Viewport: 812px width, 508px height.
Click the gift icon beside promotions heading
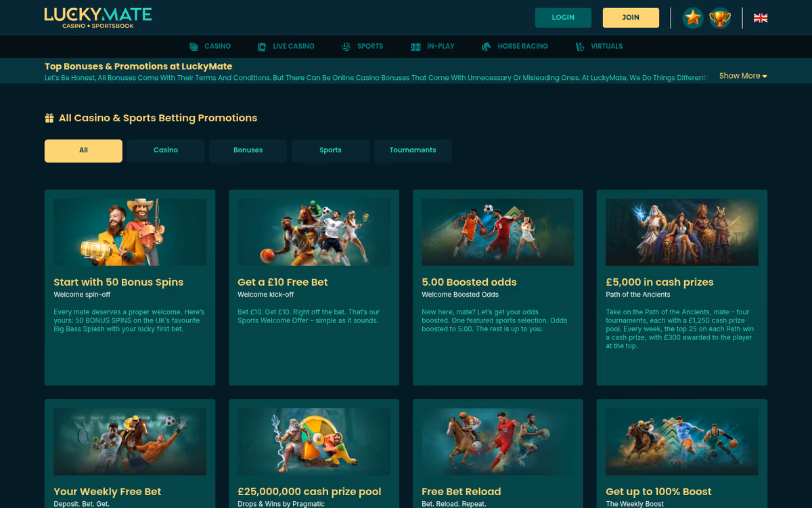(49, 118)
